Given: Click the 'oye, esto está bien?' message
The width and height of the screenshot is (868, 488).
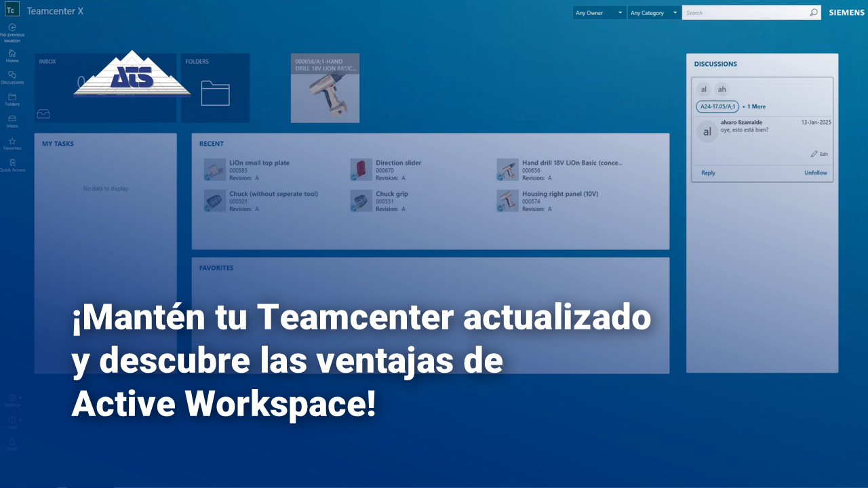Looking at the screenshot, I should [x=745, y=129].
